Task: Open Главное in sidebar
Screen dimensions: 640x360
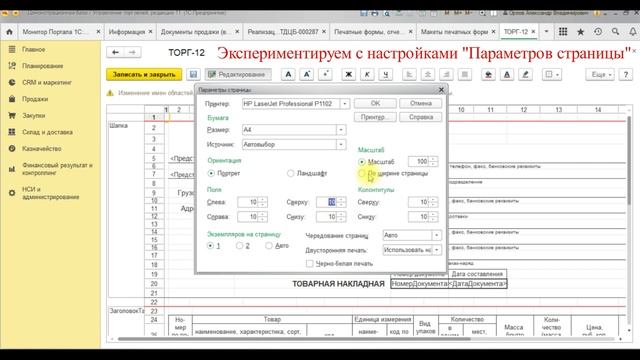Action: tap(33, 49)
